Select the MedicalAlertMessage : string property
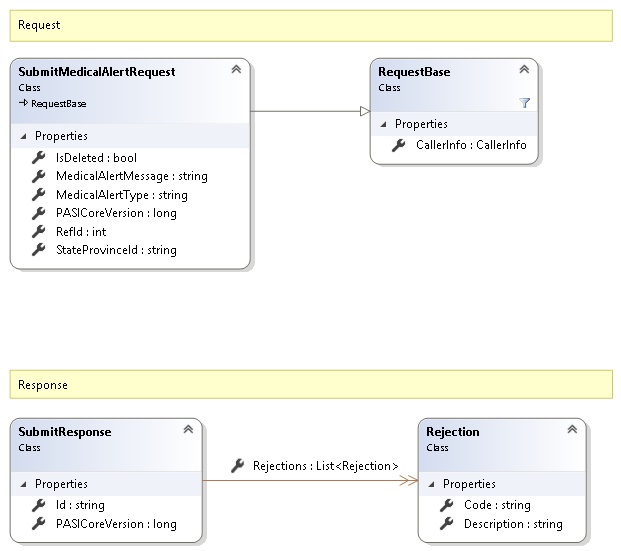The height and width of the screenshot is (551, 621). (132, 176)
